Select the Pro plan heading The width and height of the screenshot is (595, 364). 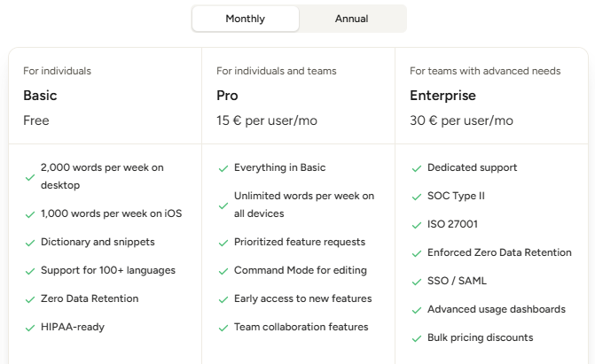point(227,96)
